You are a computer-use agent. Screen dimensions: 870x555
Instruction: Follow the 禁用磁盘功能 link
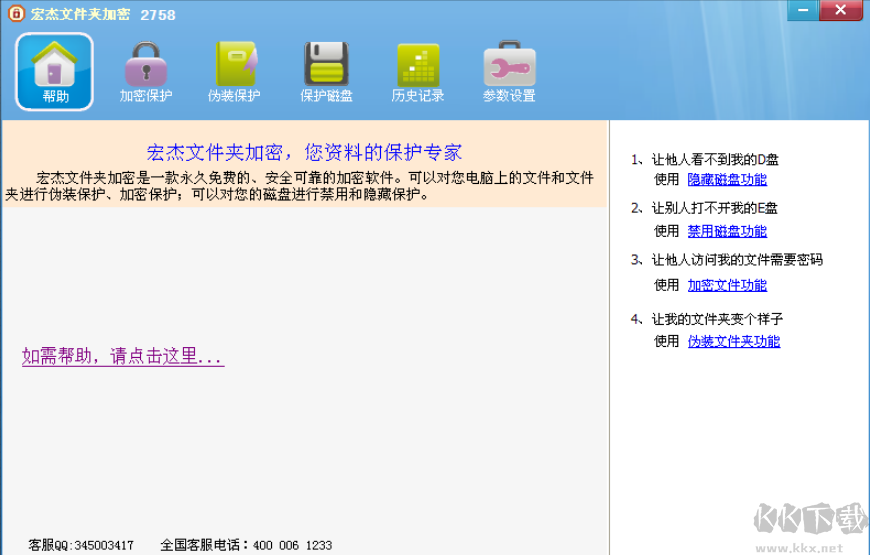[727, 231]
